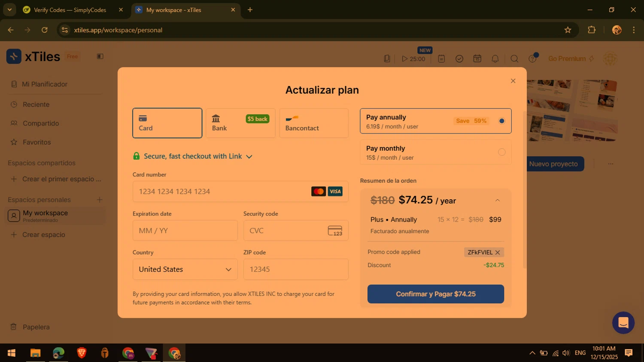Open the tasks checkmark icon
This screenshot has height=362, width=644.
coord(459,59)
